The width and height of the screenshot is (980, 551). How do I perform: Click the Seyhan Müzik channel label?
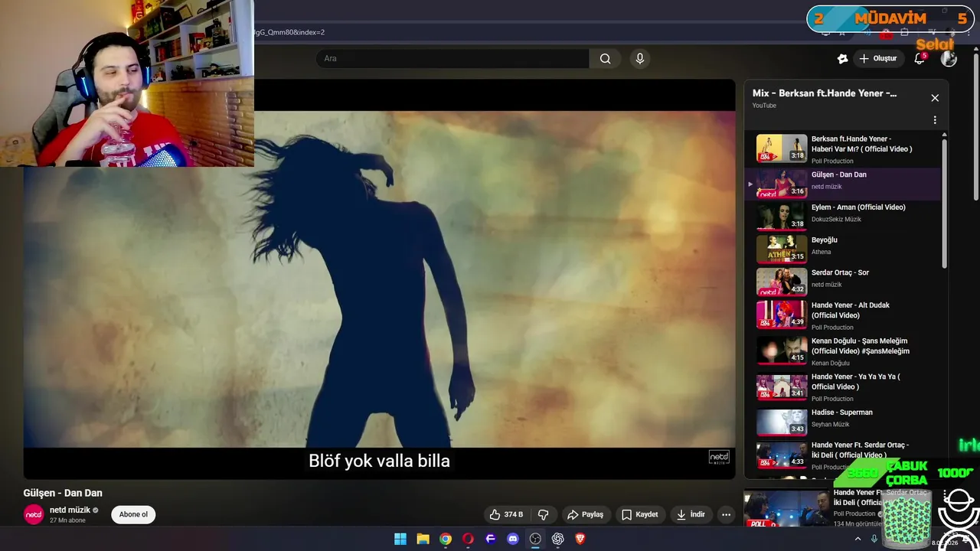pos(830,425)
